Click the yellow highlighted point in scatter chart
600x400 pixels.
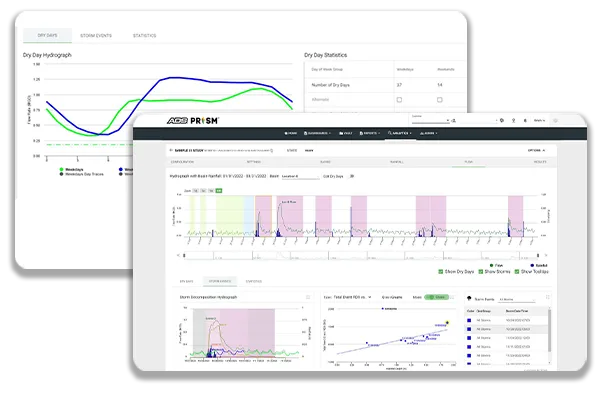(x=447, y=323)
